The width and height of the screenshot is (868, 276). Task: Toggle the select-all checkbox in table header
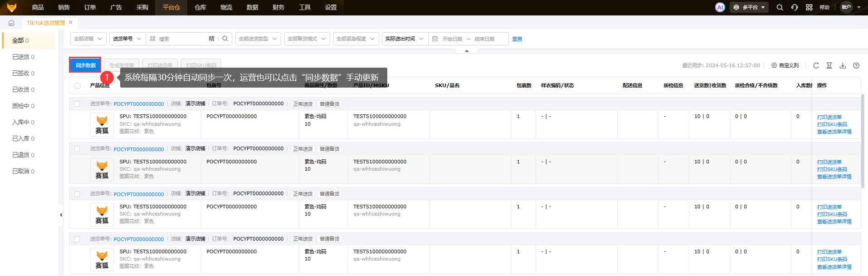[78, 85]
